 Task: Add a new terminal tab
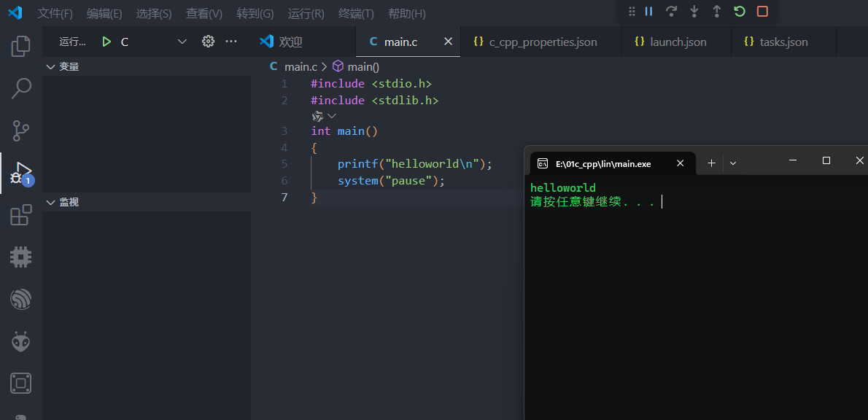click(711, 163)
